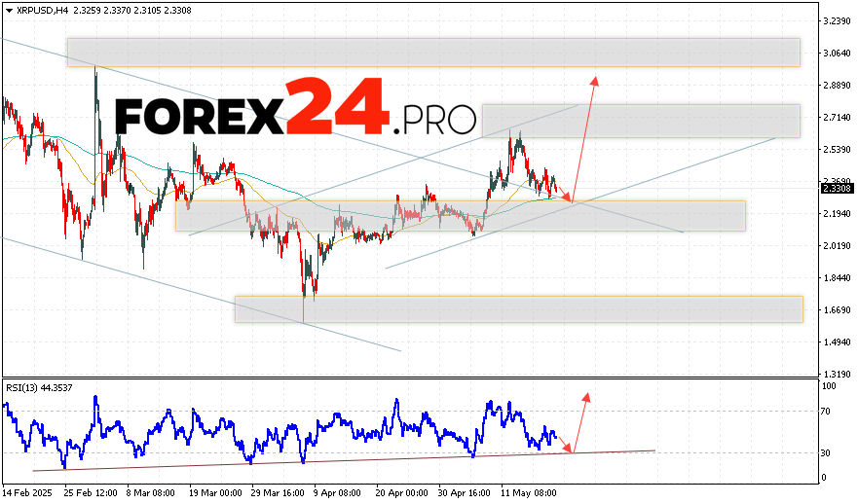This screenshot has width=858, height=504.
Task: Click the 11 May 08:00 time label
Action: (530, 493)
